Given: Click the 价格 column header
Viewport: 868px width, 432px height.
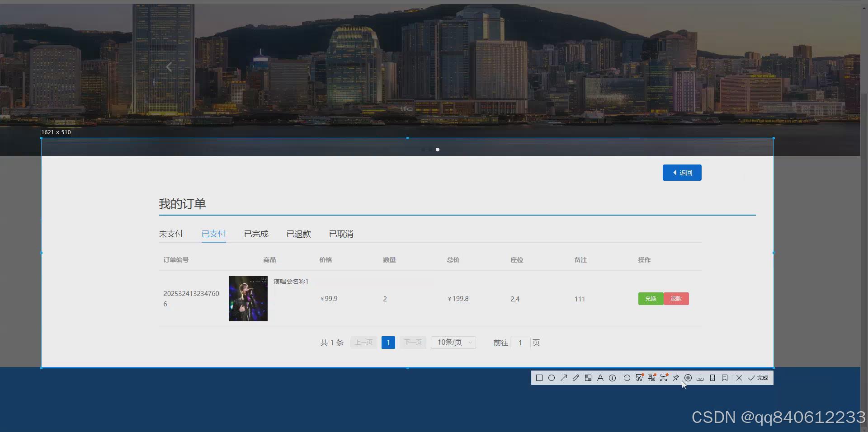Looking at the screenshot, I should [325, 260].
